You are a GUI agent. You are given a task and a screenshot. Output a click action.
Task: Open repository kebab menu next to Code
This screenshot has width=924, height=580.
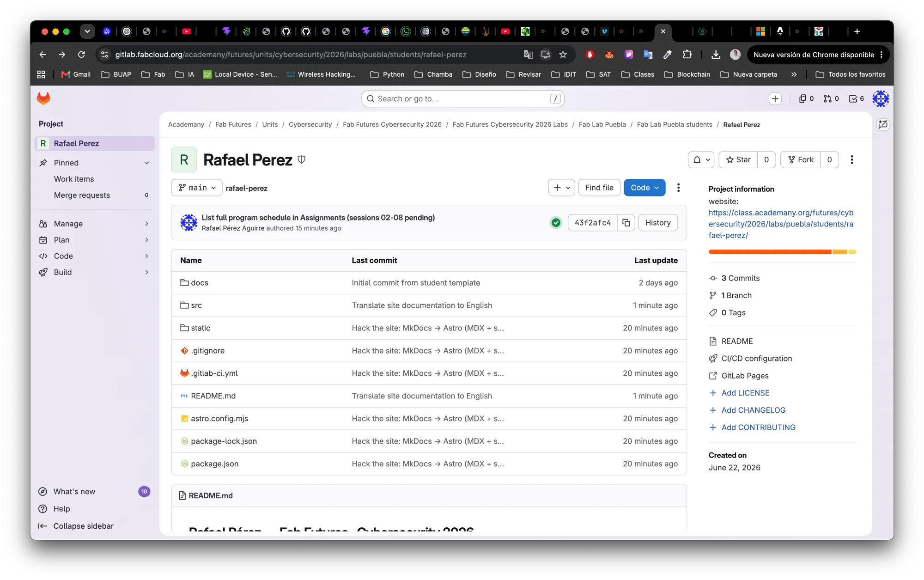678,188
